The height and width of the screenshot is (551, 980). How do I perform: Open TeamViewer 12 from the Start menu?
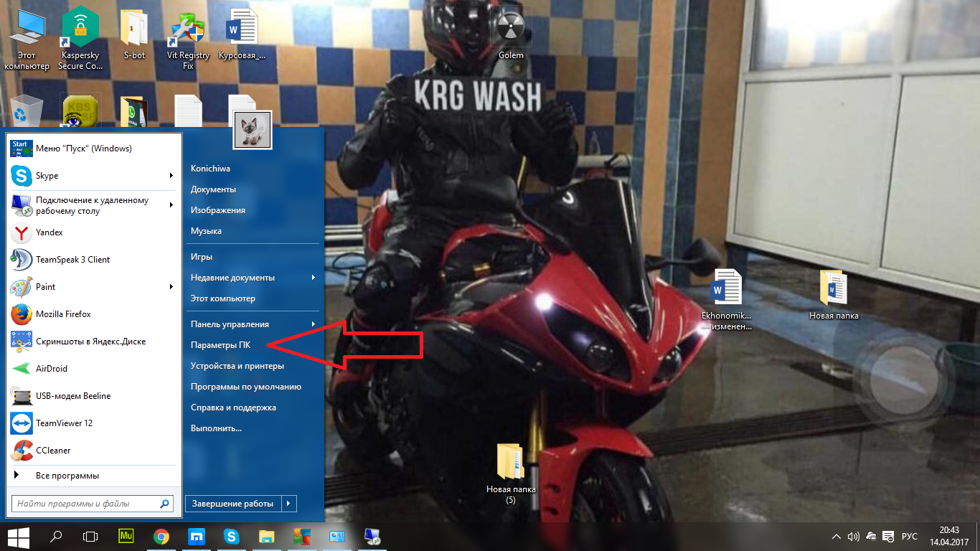coord(93,423)
